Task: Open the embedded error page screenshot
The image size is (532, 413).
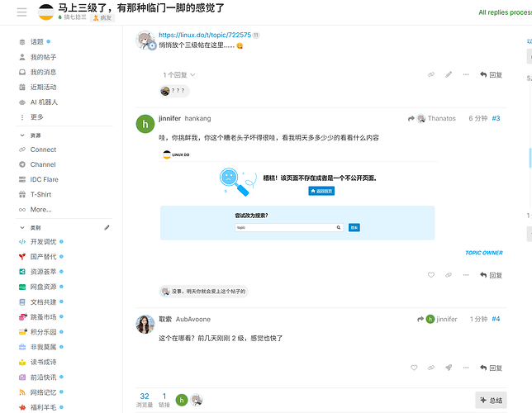Action: coord(298,195)
